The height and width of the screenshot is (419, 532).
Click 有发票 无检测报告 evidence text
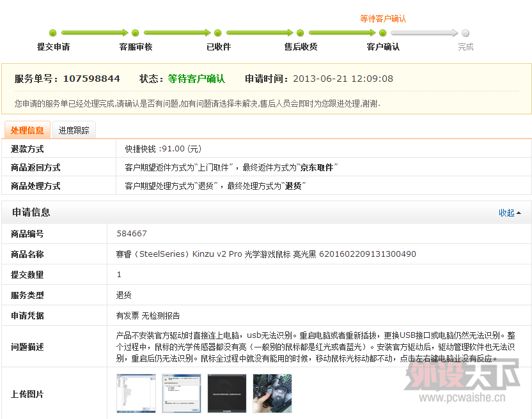coord(148,316)
